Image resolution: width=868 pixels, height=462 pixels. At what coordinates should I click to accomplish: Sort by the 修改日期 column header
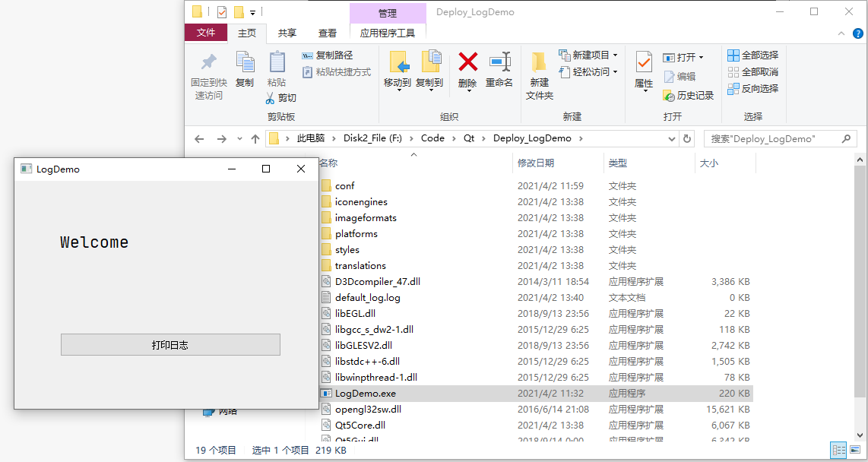558,163
